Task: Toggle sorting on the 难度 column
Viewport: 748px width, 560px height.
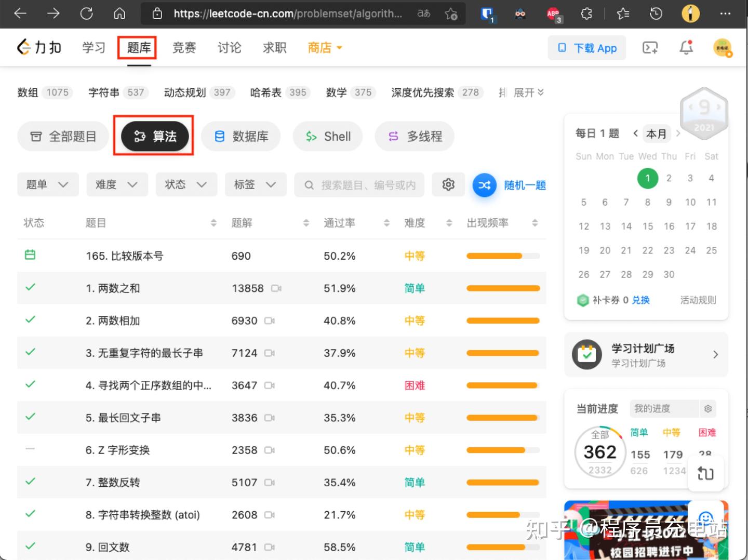Action: [449, 223]
